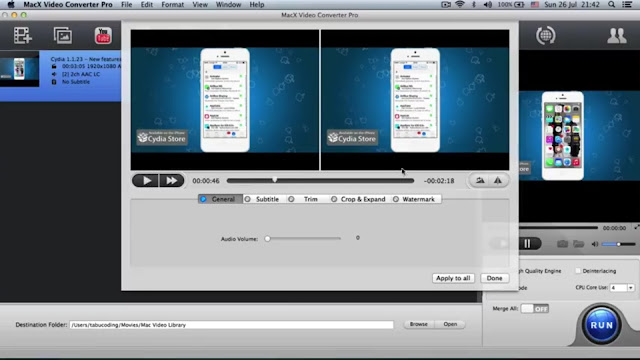Click the Open destination folder button
Screen dimensions: 640x360
(x=450, y=324)
